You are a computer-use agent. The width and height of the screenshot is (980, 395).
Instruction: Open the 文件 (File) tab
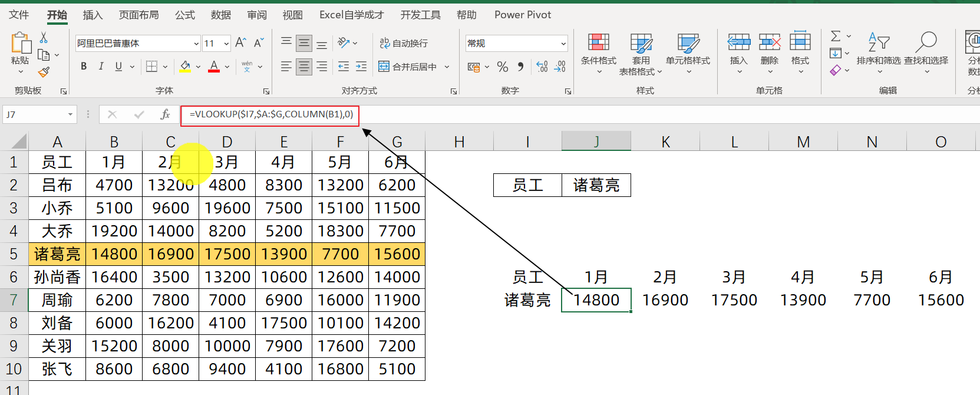coord(19,15)
